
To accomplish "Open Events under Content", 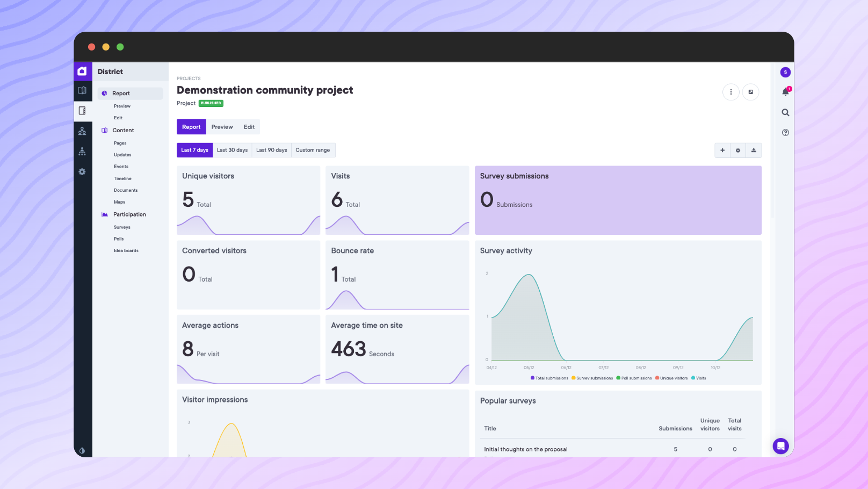I will pyautogui.click(x=121, y=167).
